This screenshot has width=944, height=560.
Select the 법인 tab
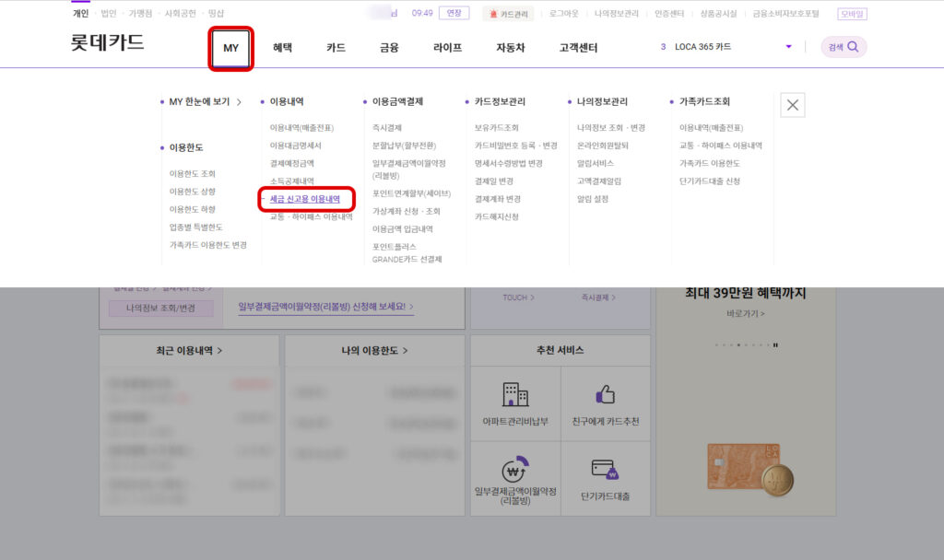tap(110, 13)
